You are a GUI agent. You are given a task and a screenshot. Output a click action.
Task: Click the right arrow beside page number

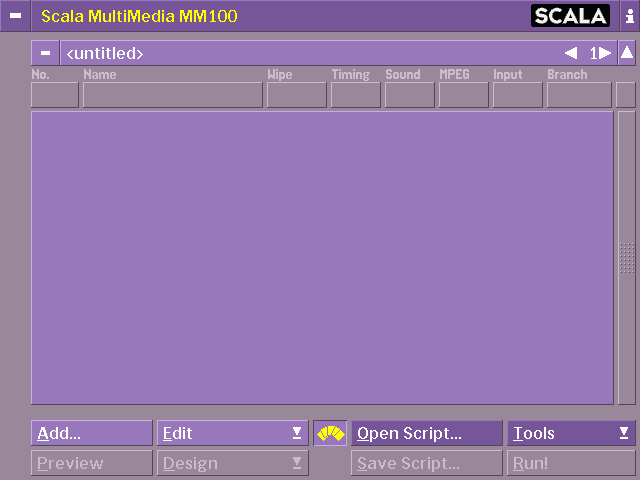point(604,53)
